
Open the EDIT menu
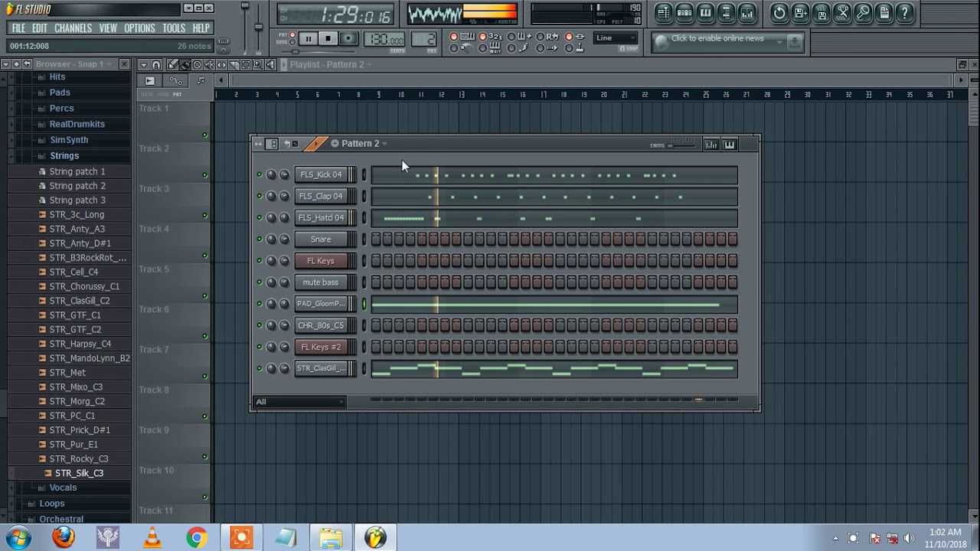[39, 28]
